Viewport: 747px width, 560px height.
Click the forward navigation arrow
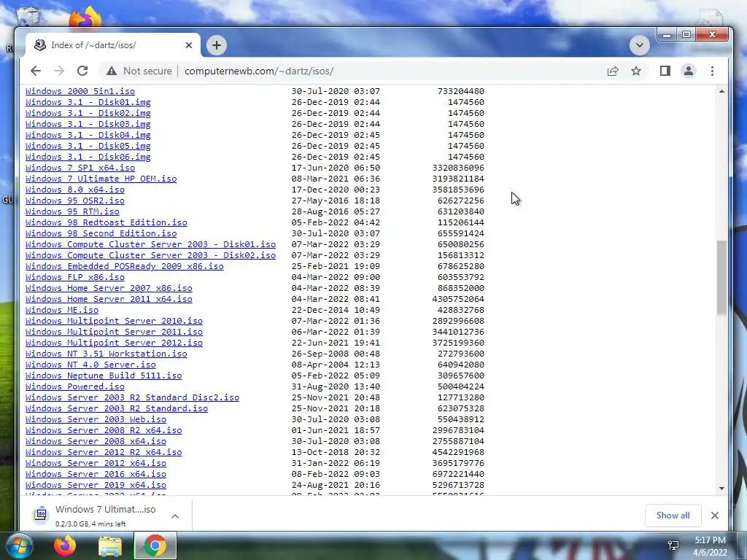click(59, 71)
